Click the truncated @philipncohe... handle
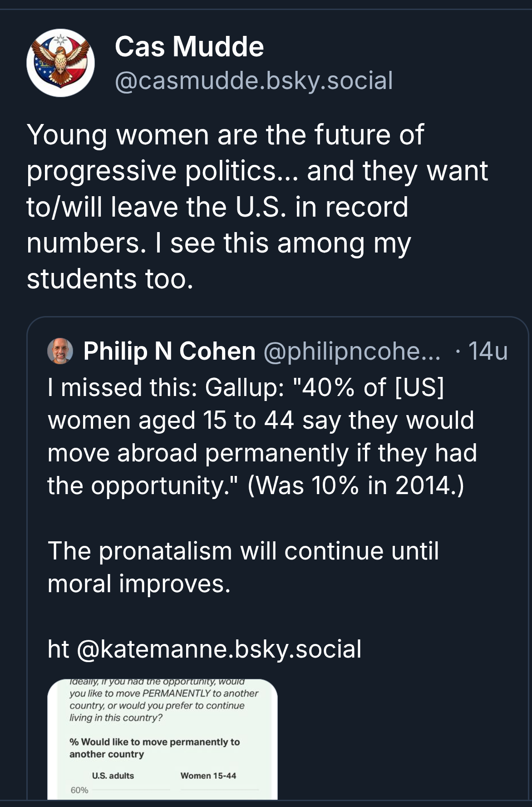Screen dimensions: 532x807 (x=352, y=351)
